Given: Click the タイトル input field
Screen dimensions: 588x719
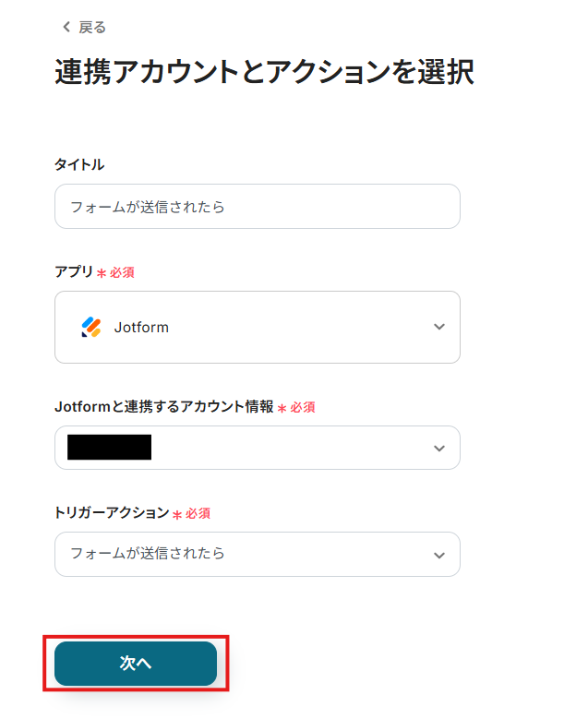Looking at the screenshot, I should tap(258, 207).
